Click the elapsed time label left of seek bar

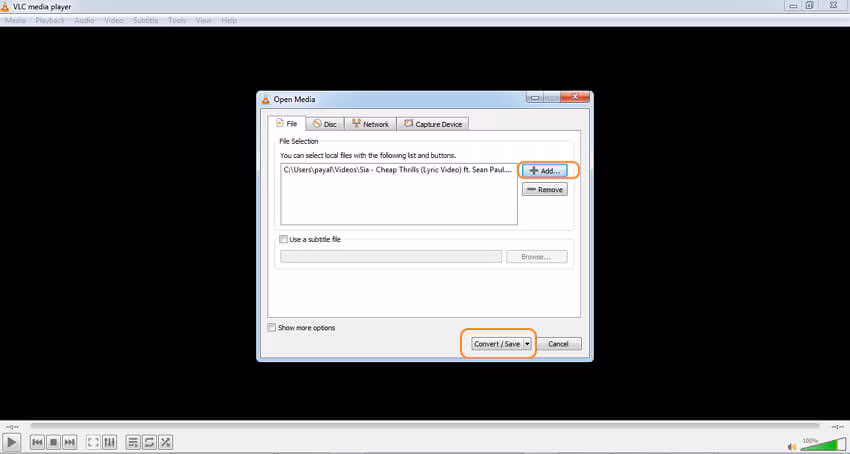12,427
